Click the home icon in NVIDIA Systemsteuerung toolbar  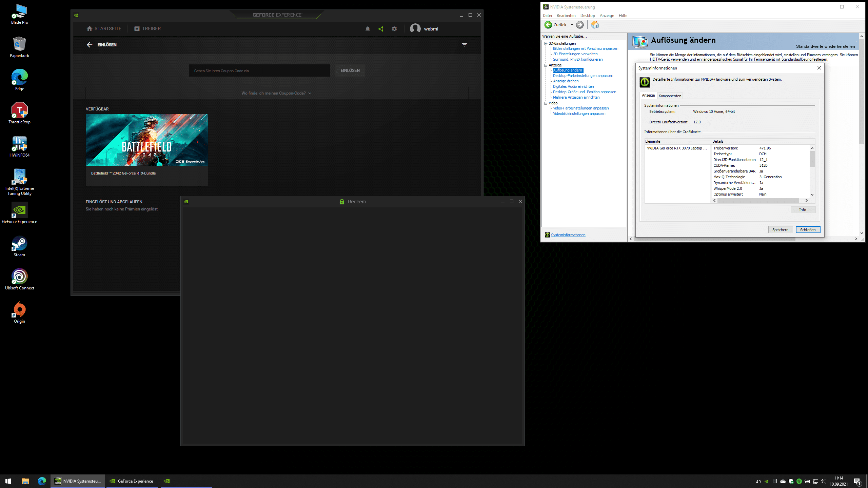pyautogui.click(x=595, y=25)
